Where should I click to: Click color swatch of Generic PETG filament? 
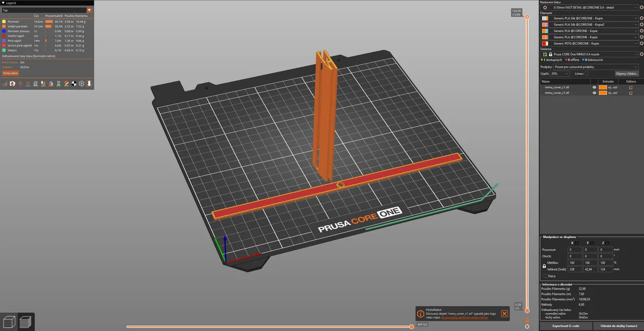click(545, 43)
